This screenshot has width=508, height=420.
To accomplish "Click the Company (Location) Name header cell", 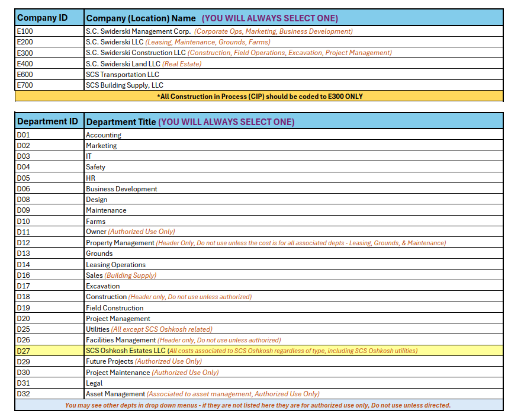I will [294, 18].
